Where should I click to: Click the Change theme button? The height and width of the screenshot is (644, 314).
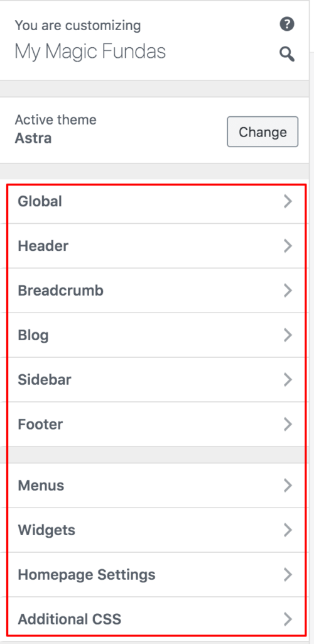click(x=263, y=132)
